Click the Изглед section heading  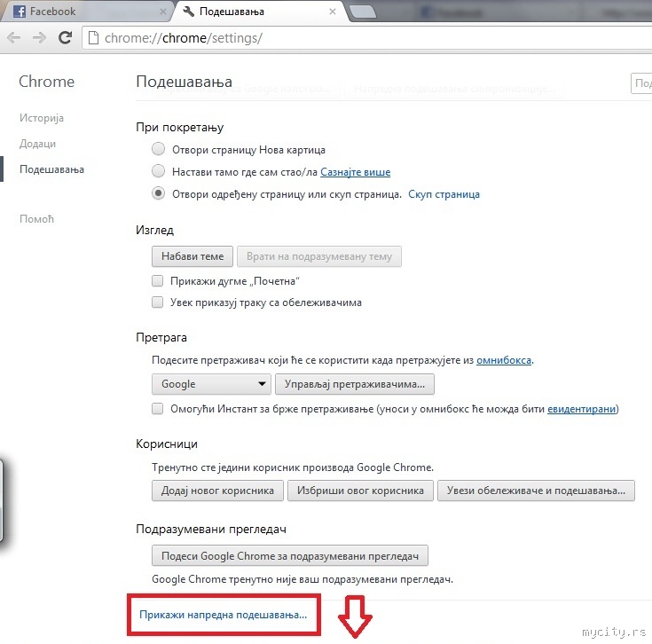(x=154, y=230)
